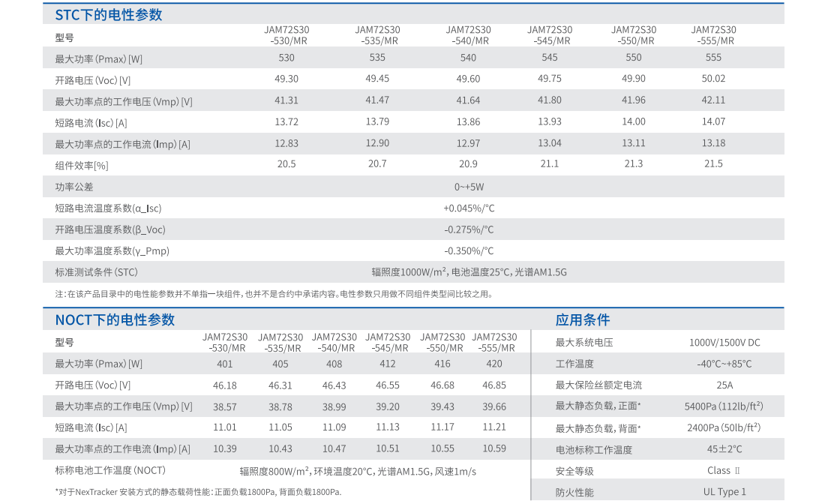Click the '开路电压温度系数(β_Voc)' label
Viewport: 828px width, 504px height.
point(110,229)
